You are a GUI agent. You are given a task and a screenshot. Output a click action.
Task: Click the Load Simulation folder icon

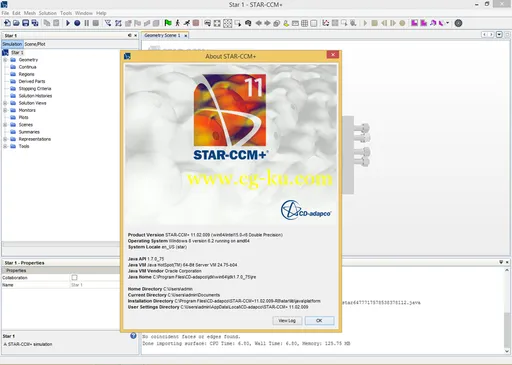pos(16,23)
